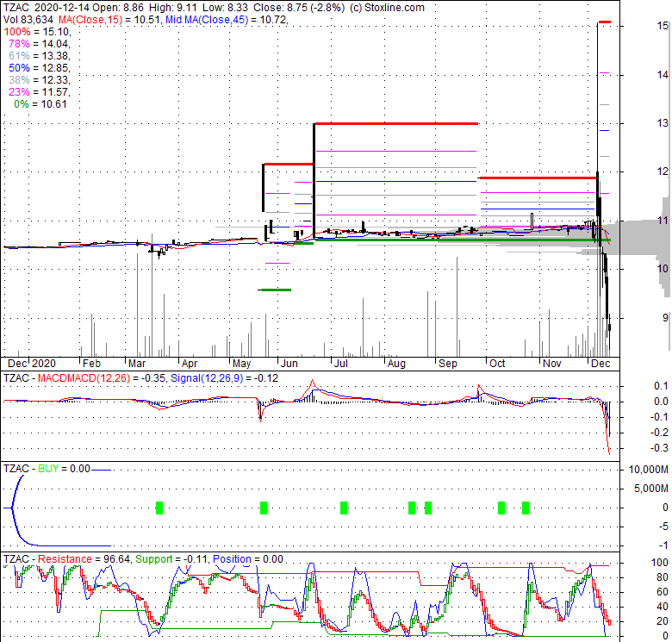Click the Aug month label
Screen dimensions: 672x642
(396, 364)
